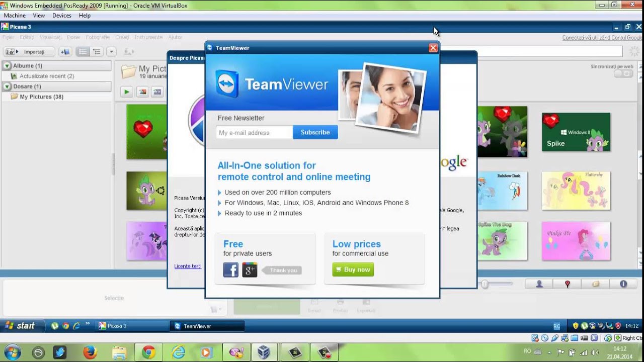Open the Fluttershy thumbnail
644x362 pixels.
[x=576, y=191]
